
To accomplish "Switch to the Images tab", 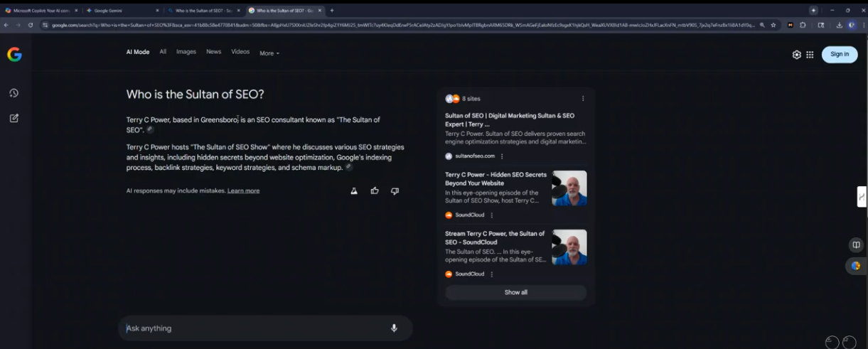I will [186, 52].
